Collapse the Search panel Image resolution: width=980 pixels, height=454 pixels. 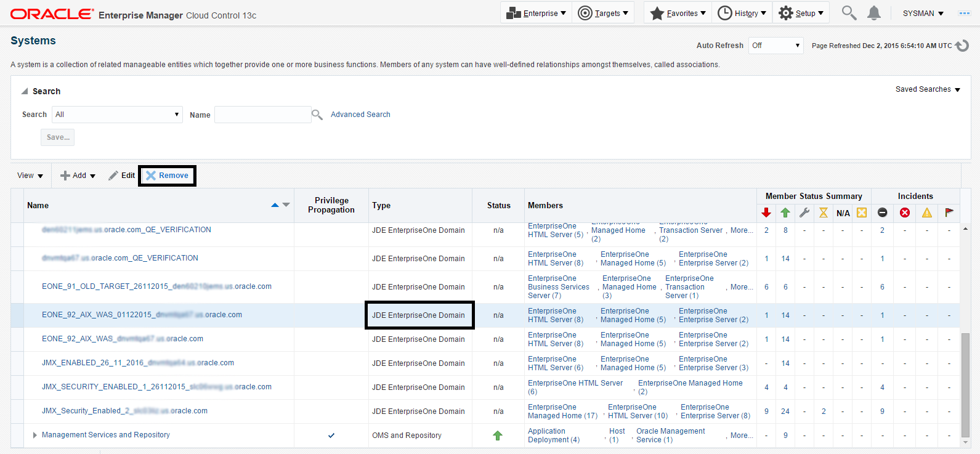25,91
